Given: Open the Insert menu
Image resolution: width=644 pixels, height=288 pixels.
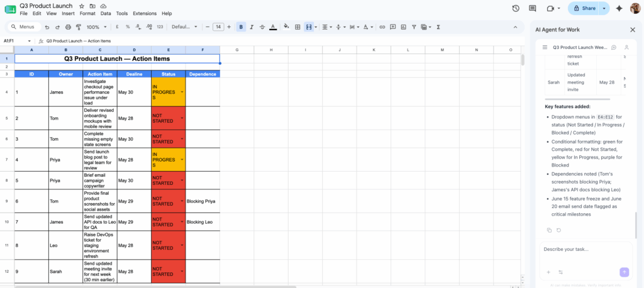Looking at the screenshot, I should (x=68, y=14).
